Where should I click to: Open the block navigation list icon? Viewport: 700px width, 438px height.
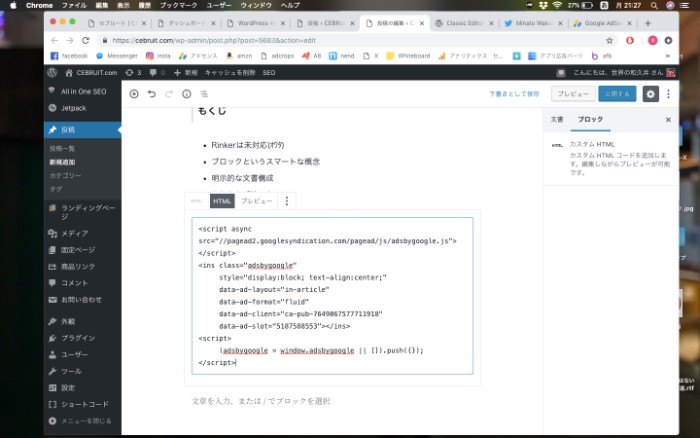203,93
